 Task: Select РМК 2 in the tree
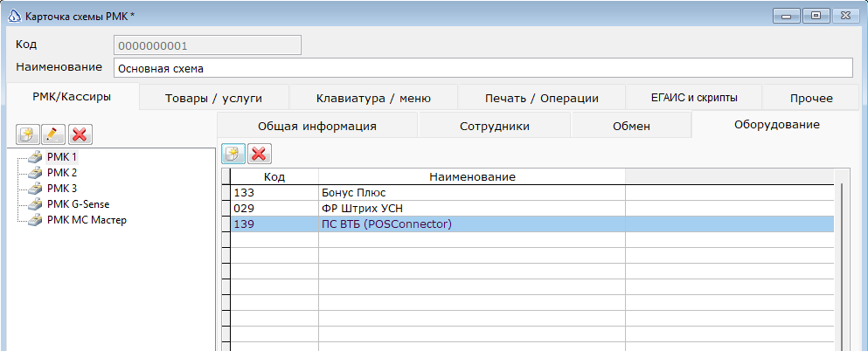[x=62, y=173]
